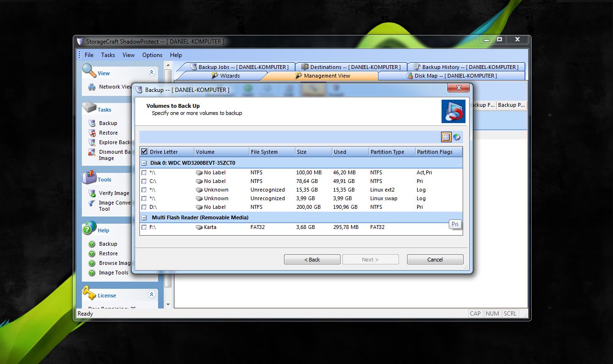The image size is (613, 364).
Task: Sort by the Used column header
Action: pos(350,152)
